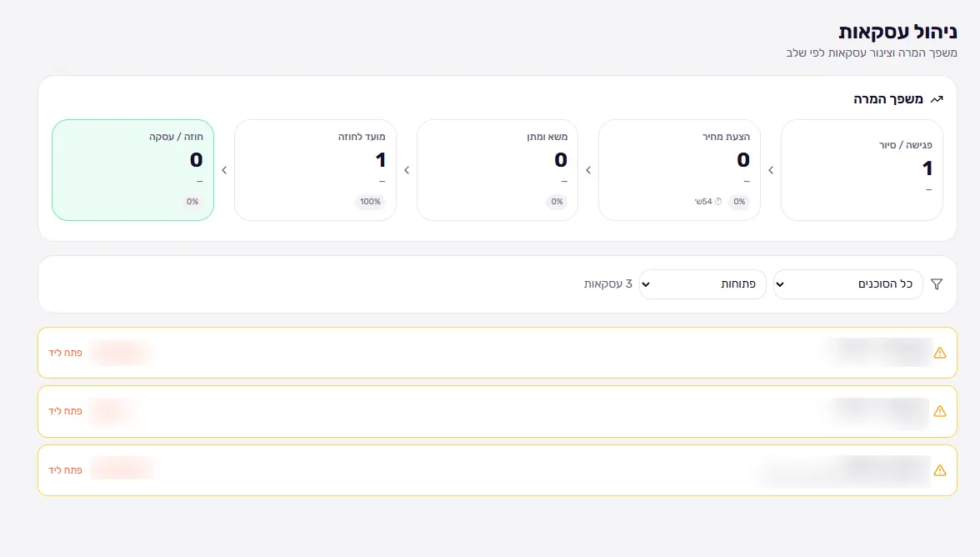
Task: Select the משא ומתן stage card
Action: click(497, 170)
